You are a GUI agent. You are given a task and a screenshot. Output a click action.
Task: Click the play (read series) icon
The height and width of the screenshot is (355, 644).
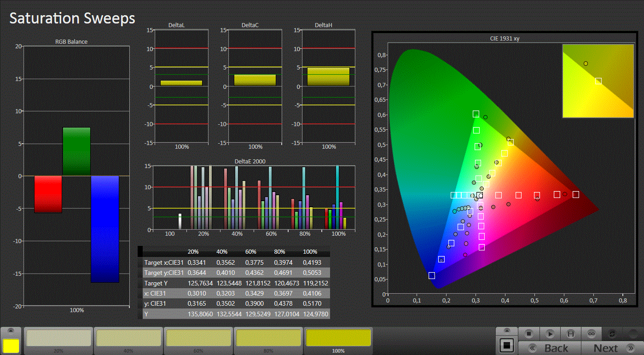point(550,333)
